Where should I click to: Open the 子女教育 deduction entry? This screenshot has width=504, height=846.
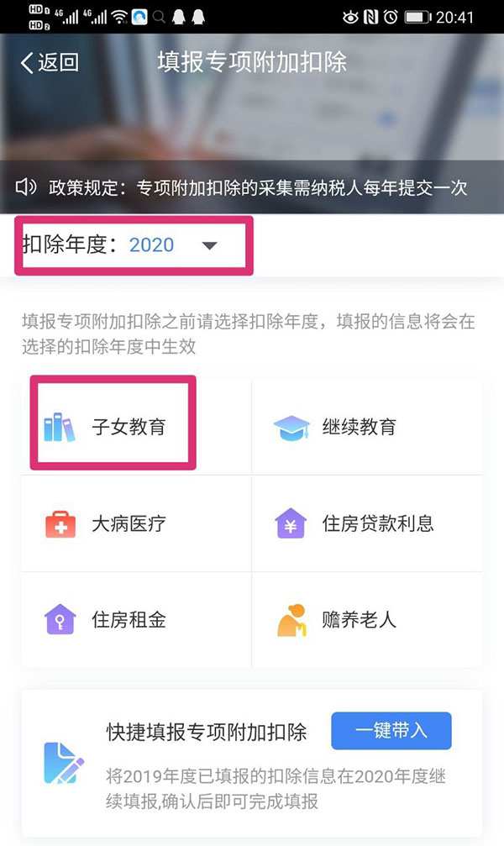point(129,427)
